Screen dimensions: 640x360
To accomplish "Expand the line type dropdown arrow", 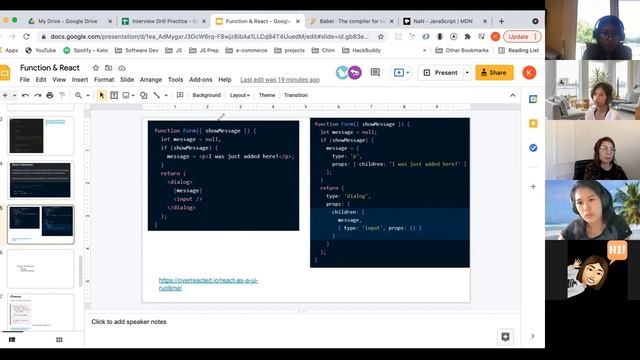I will [x=166, y=96].
